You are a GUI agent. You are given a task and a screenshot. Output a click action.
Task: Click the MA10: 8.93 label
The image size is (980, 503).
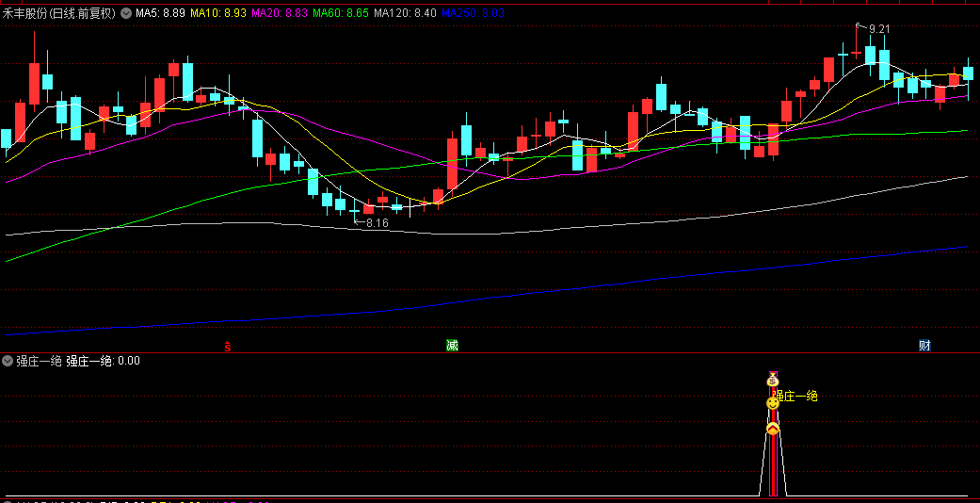(218, 13)
